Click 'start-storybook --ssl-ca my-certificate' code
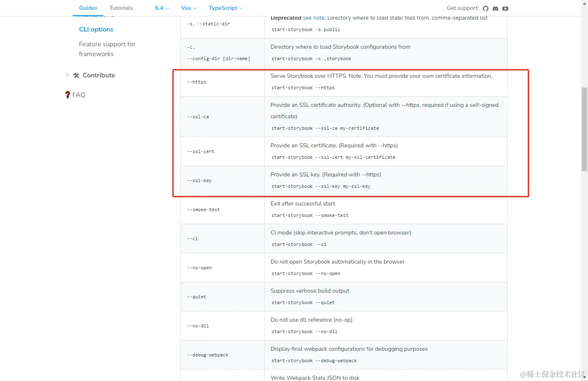This screenshot has width=588, height=381. [x=325, y=128]
